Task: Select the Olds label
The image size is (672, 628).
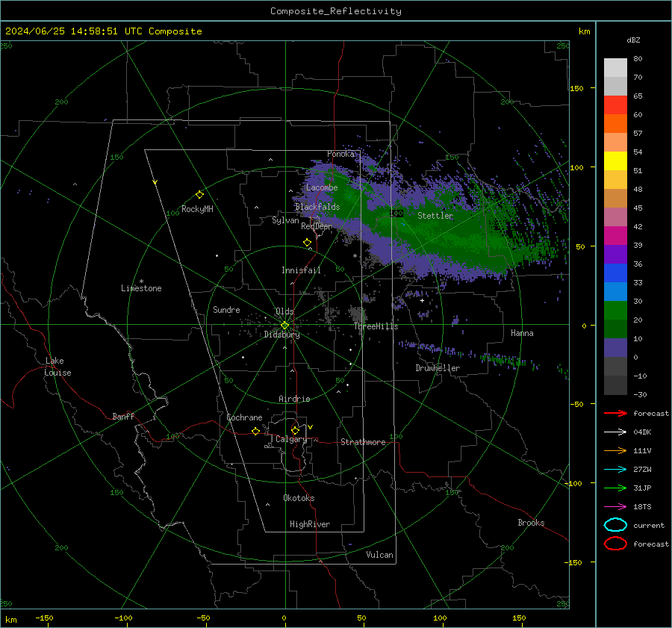Action: [x=284, y=311]
